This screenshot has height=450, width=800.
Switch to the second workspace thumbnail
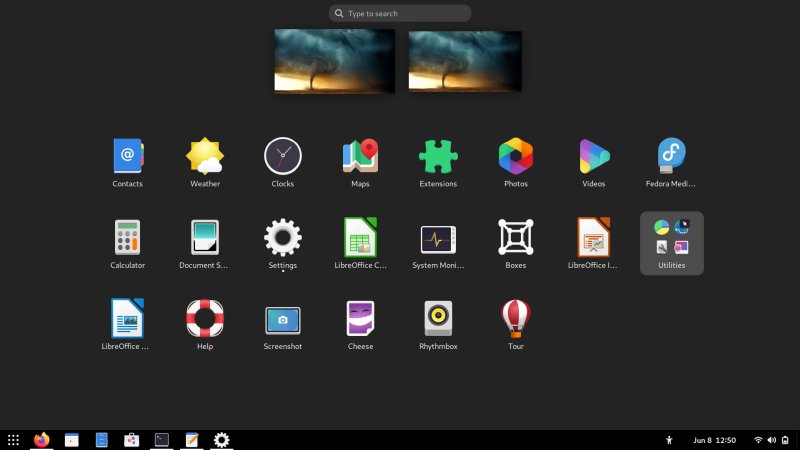[465, 61]
